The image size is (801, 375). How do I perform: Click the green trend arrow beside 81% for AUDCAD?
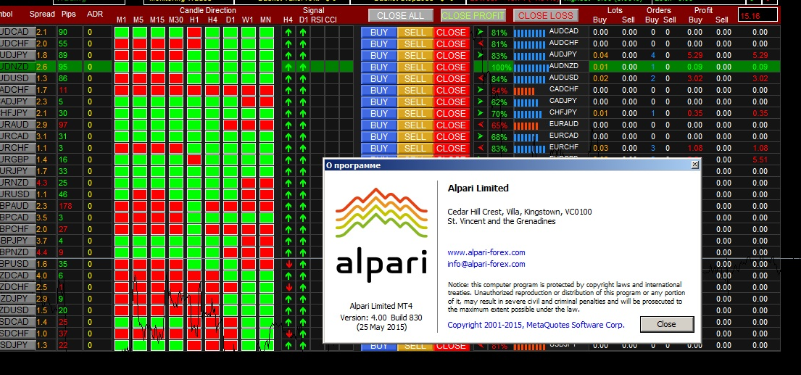click(480, 32)
